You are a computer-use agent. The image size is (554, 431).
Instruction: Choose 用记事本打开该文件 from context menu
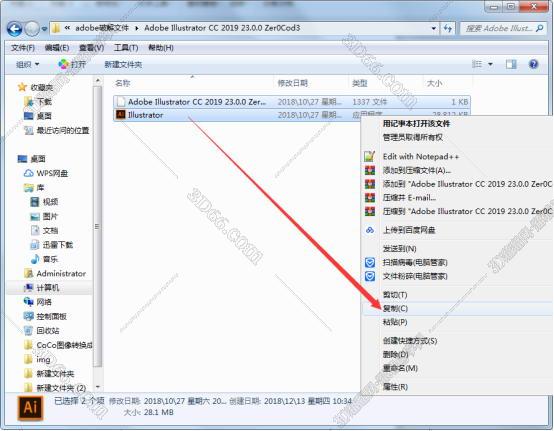(416, 124)
